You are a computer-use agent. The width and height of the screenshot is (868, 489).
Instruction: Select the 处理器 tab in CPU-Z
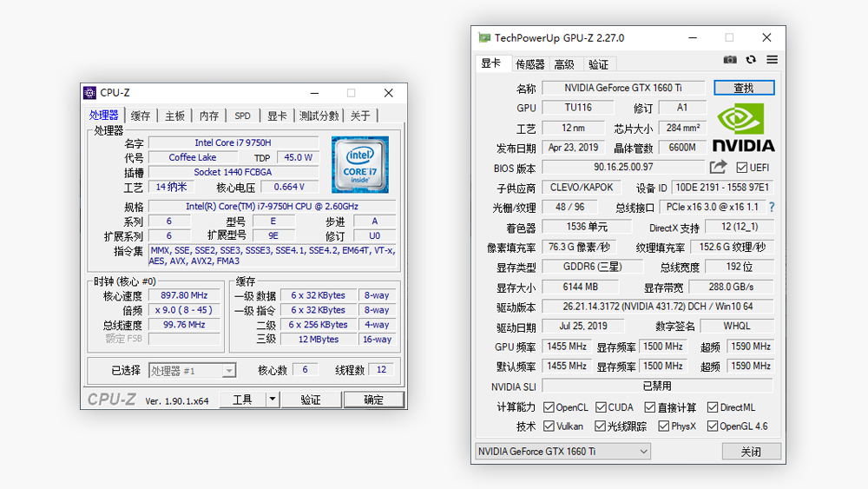(x=104, y=116)
